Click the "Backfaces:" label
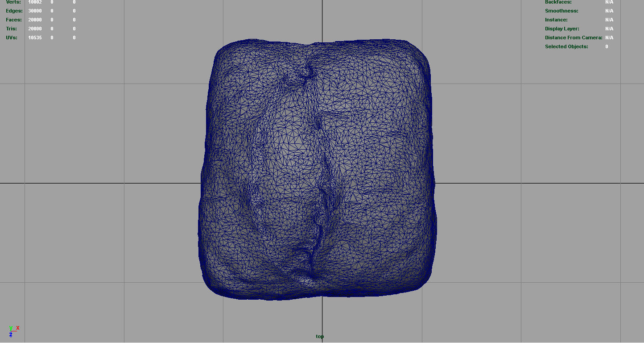644x343 pixels. click(x=558, y=2)
